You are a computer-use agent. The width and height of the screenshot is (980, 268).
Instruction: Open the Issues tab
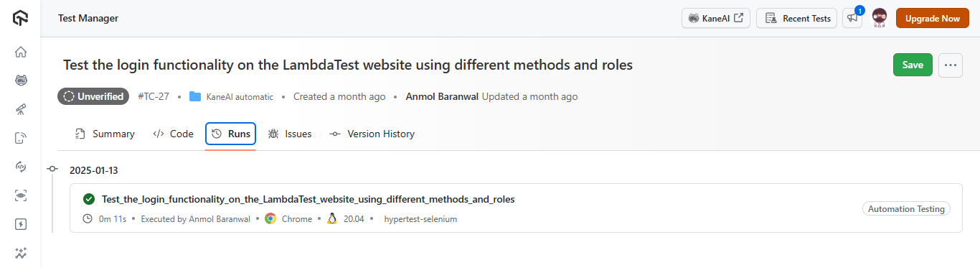pos(290,134)
